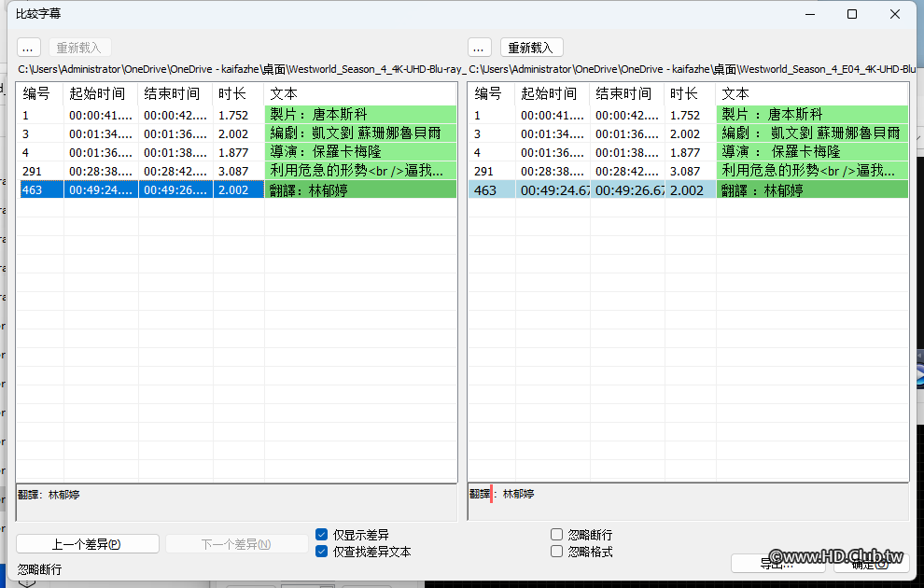The height and width of the screenshot is (588, 924).
Task: Confirm with the 确定 button
Action: pos(870,564)
